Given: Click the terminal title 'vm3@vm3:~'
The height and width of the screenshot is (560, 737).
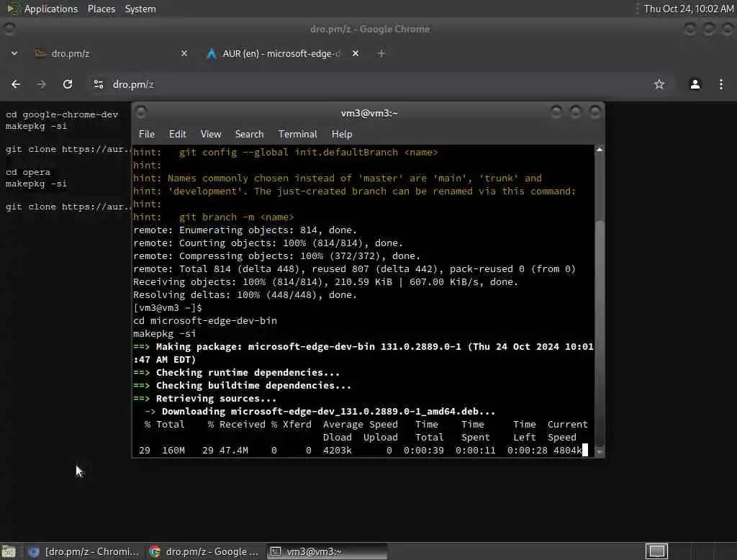Looking at the screenshot, I should pos(369,113).
